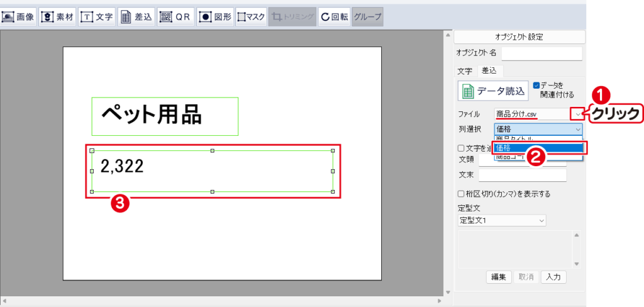The width and height of the screenshot is (644, 307).
Task: Select the ペット用品 text object
Action: click(165, 116)
